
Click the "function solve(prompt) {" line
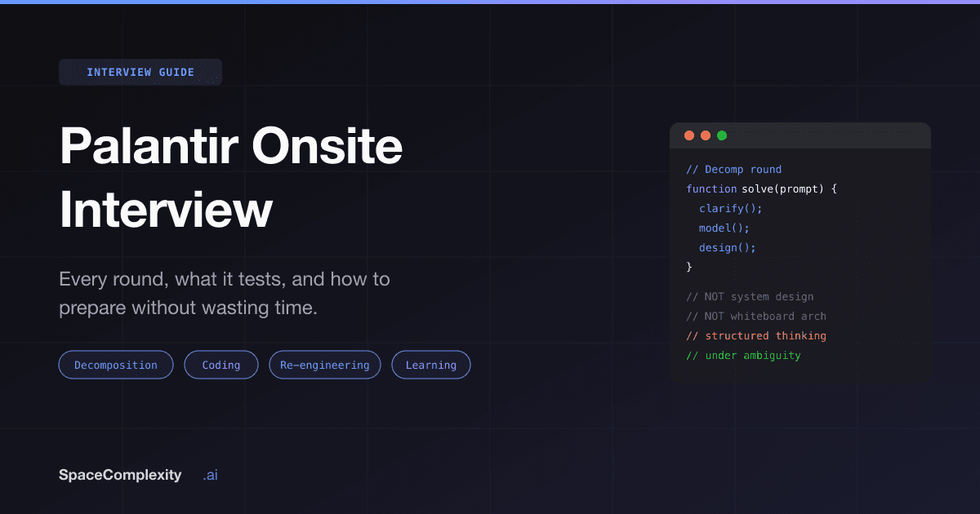coord(762,188)
